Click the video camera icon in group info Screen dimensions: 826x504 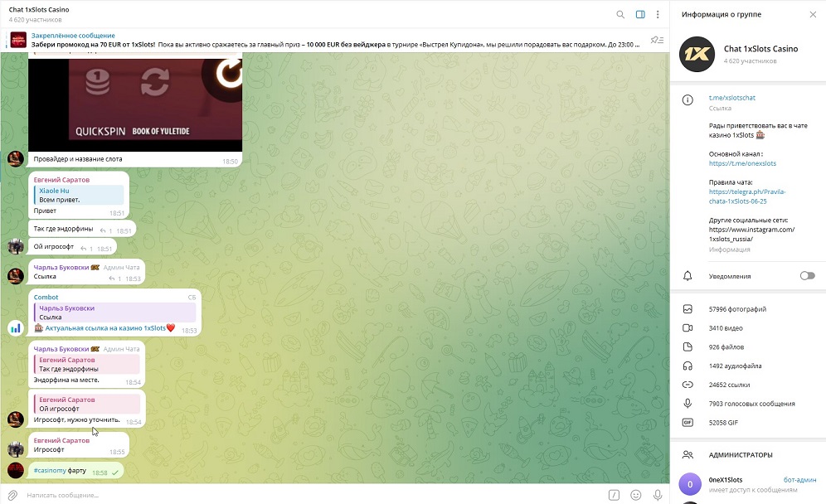pos(688,328)
